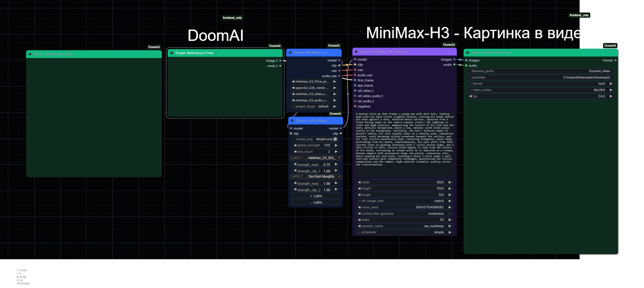
Task: Adjust the strength_clip_2 value
Action: coord(316,190)
